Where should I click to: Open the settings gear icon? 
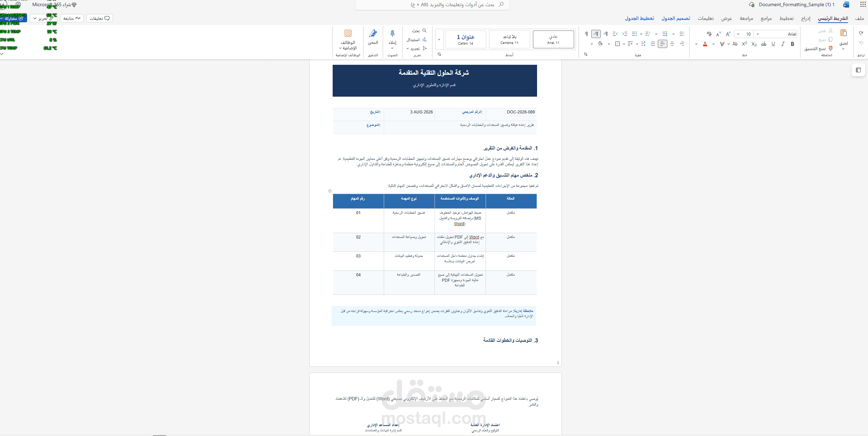[x=18, y=4]
